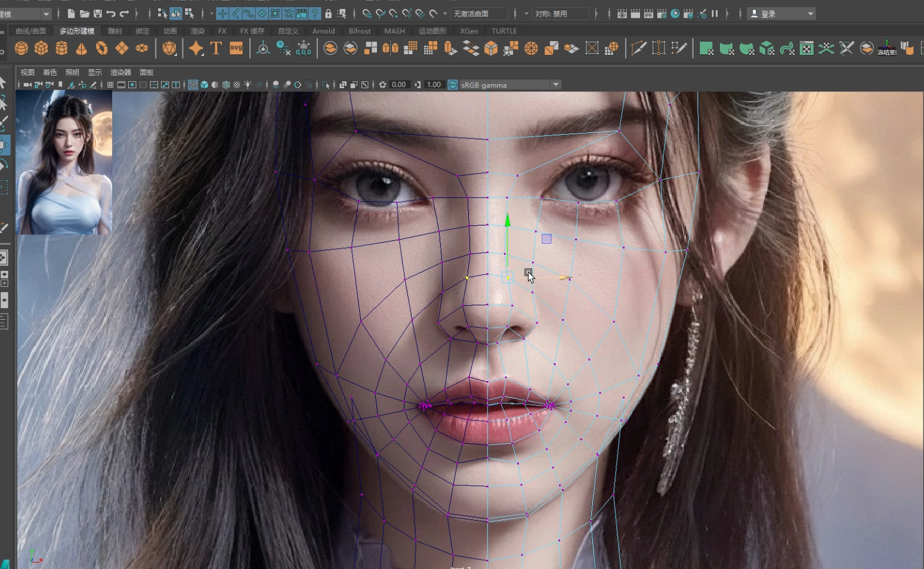Open the workspace mode dropdown at top left
The image size is (924, 569).
26,14
